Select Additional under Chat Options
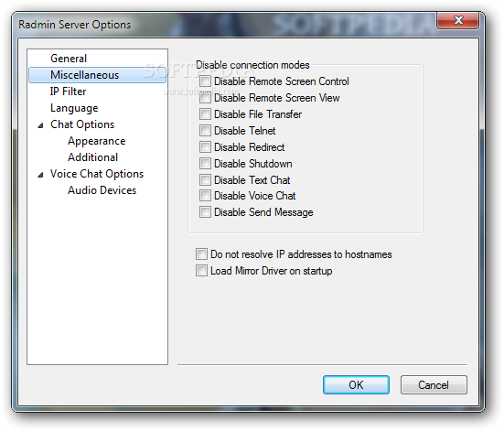The image size is (504, 431). pyautogui.click(x=93, y=157)
